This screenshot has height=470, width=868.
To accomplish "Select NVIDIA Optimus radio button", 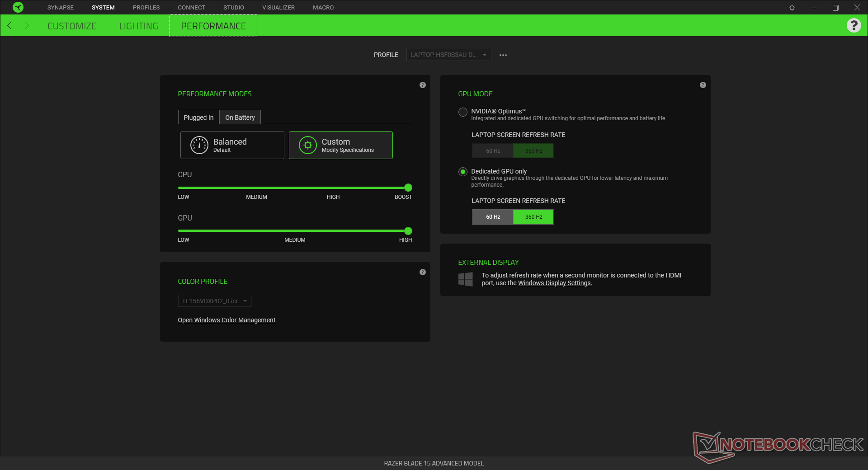I will (463, 112).
